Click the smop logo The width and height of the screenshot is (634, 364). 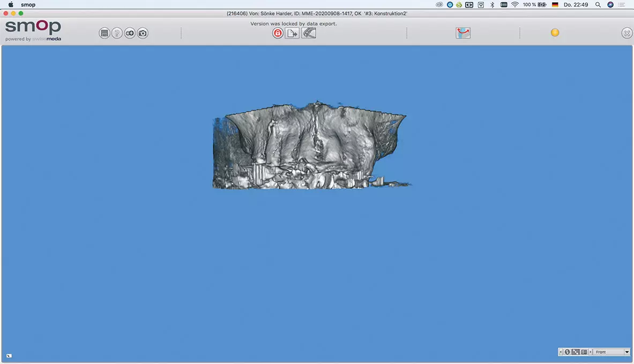[x=33, y=31]
